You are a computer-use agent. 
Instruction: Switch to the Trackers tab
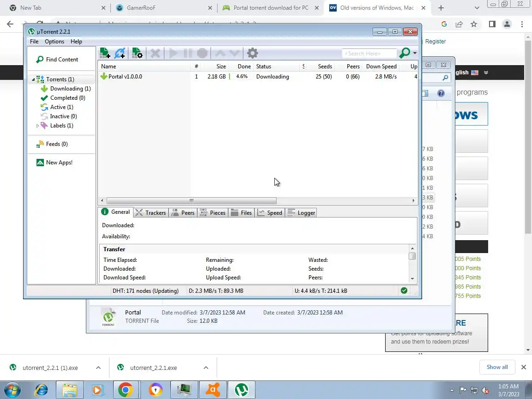[x=151, y=213]
